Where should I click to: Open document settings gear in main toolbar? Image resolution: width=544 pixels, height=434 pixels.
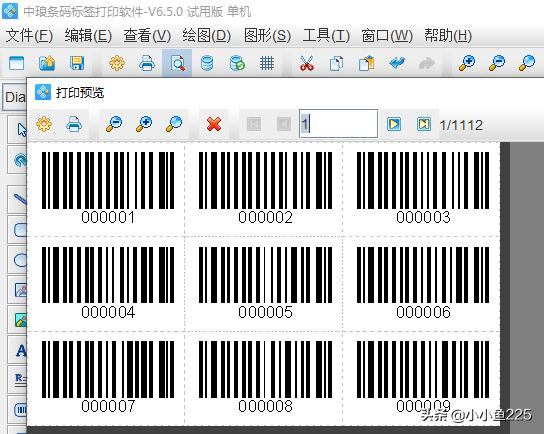(117, 63)
